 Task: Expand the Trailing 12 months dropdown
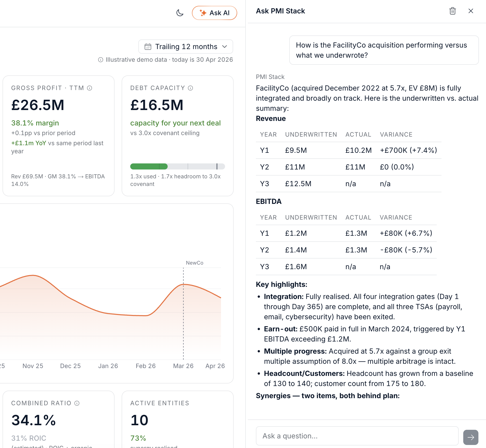tap(186, 47)
